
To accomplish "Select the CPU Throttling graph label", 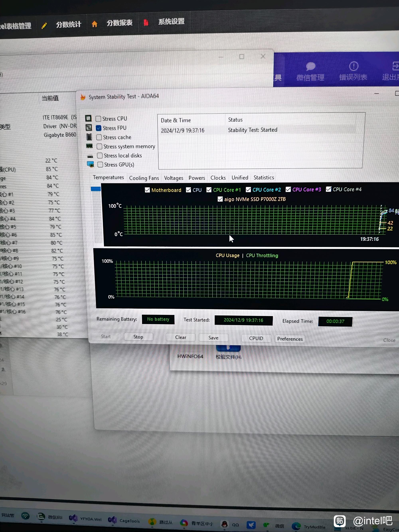I will (x=262, y=255).
